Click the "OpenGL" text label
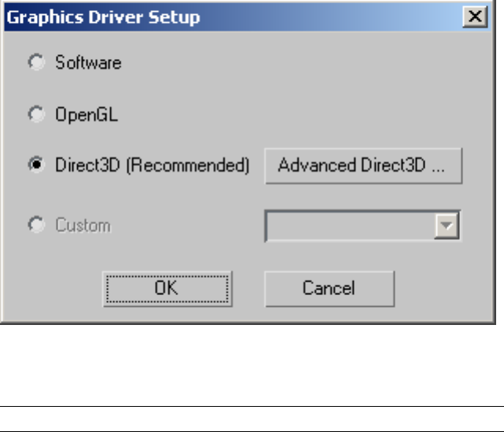This screenshot has width=504, height=432. pyautogui.click(x=86, y=115)
